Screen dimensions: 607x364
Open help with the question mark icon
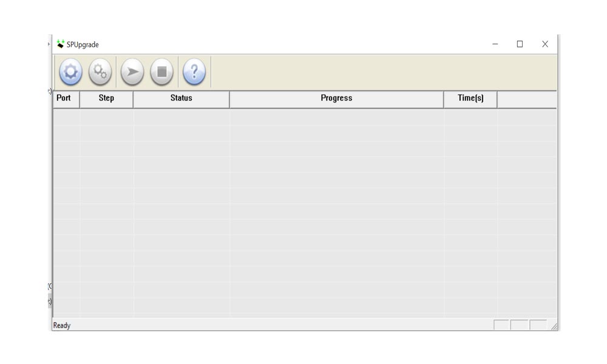(194, 72)
